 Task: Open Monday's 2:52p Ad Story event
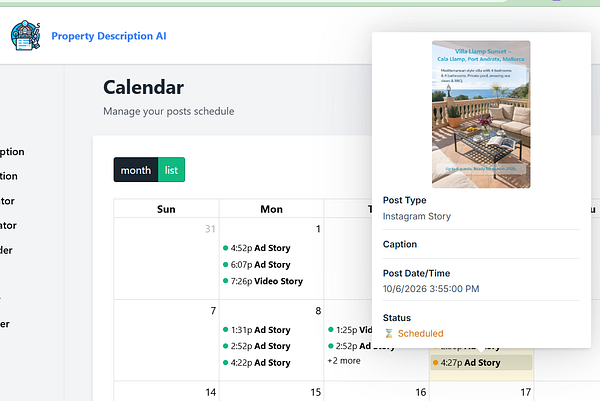[257, 346]
